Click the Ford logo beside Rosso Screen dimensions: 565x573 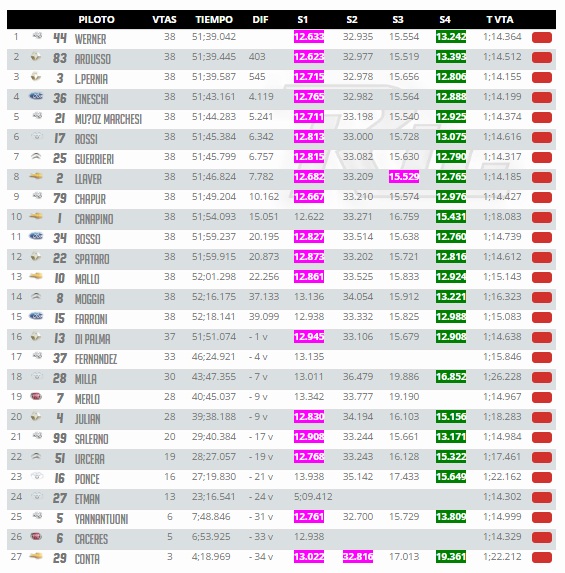pyautogui.click(x=36, y=236)
